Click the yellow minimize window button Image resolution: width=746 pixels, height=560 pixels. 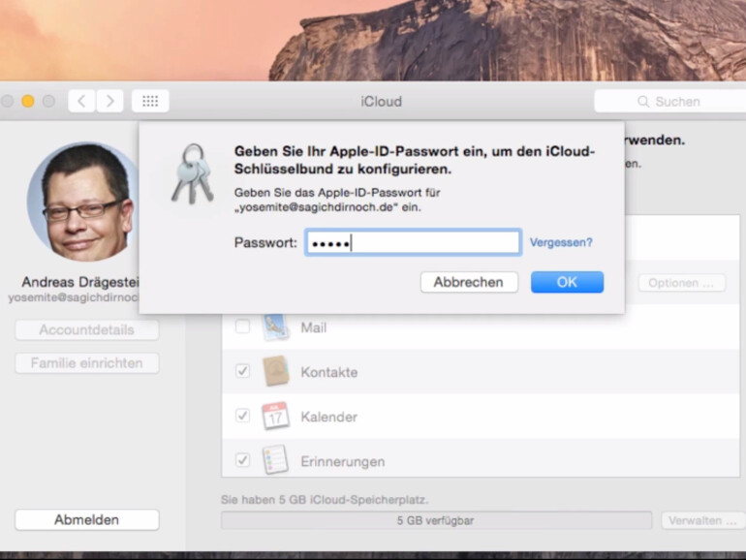[28, 101]
